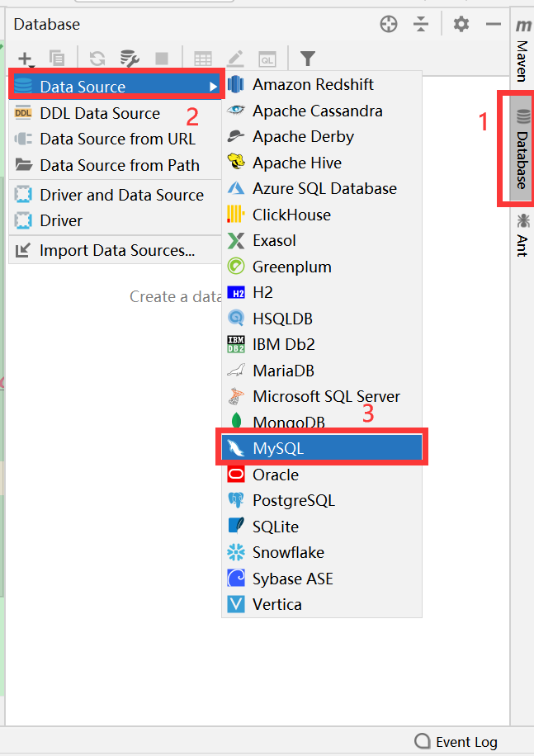Click the plus New button in Database toolbar
The image size is (534, 756).
(x=25, y=59)
